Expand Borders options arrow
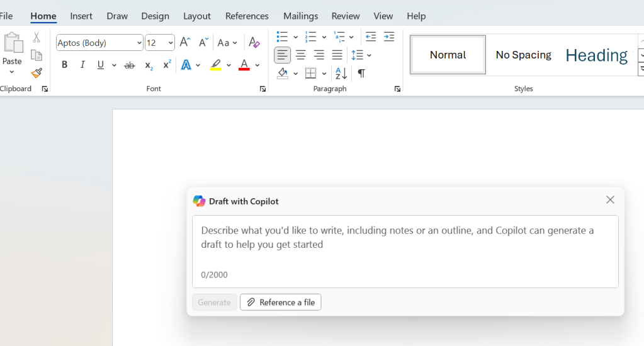This screenshot has height=346, width=644. coord(324,74)
